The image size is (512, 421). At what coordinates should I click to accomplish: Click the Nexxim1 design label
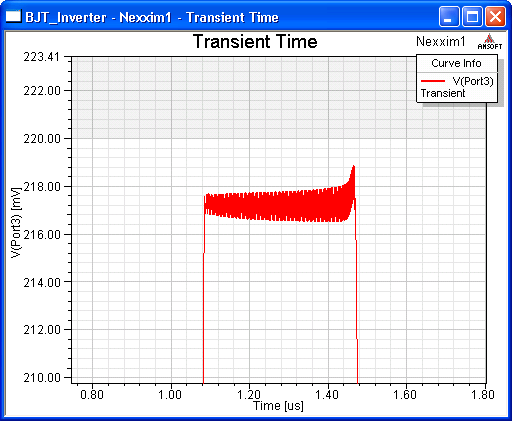[x=440, y=41]
